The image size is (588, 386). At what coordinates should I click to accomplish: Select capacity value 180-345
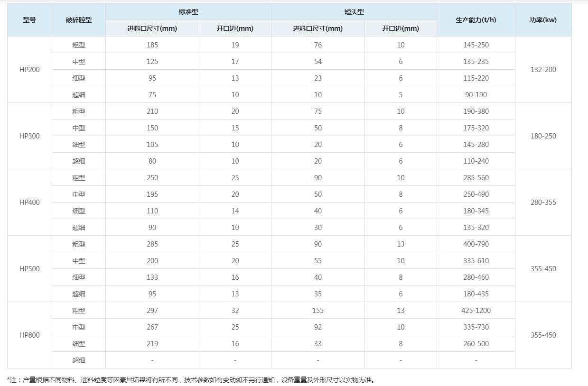(476, 211)
